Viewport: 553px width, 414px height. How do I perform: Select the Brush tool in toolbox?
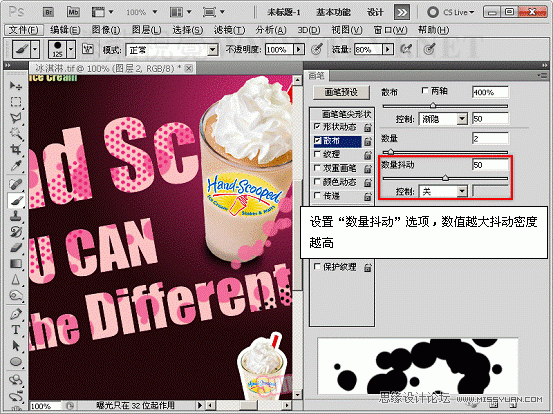(x=16, y=200)
